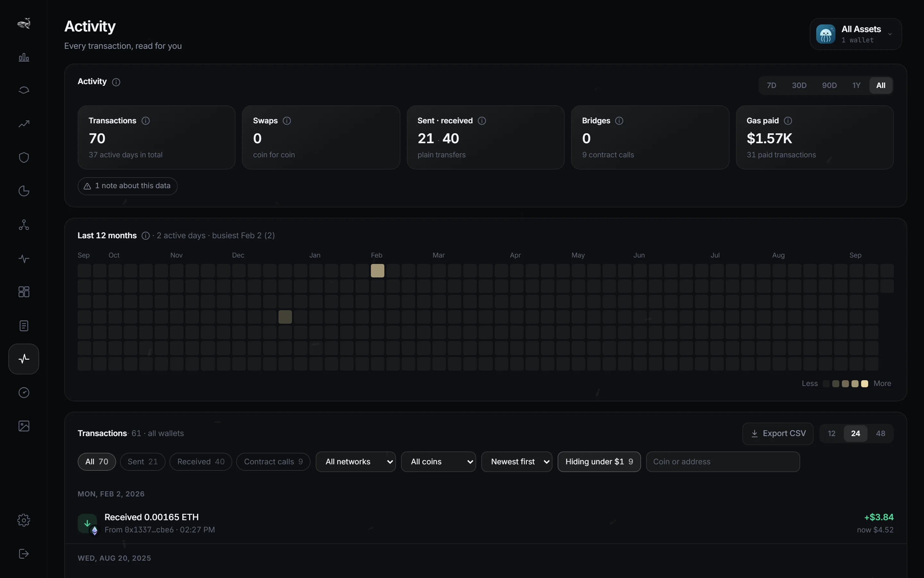Show 48 transactions per page
Viewport: 924px width, 578px height.
click(x=880, y=433)
